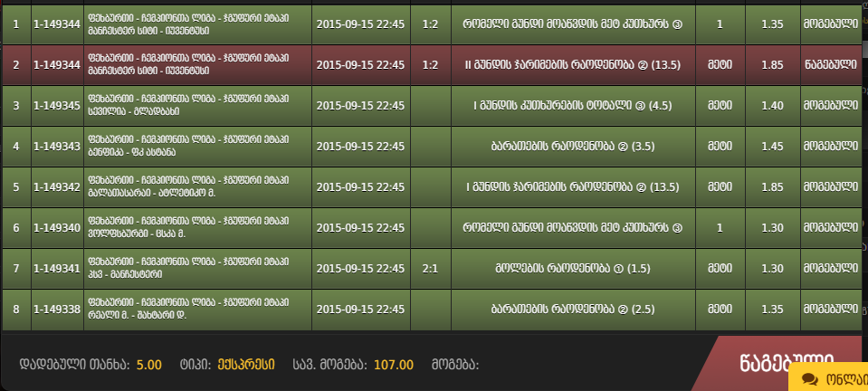Click the "დადებული თანხა:" label
This screenshot has width=868, height=391.
pos(75,365)
